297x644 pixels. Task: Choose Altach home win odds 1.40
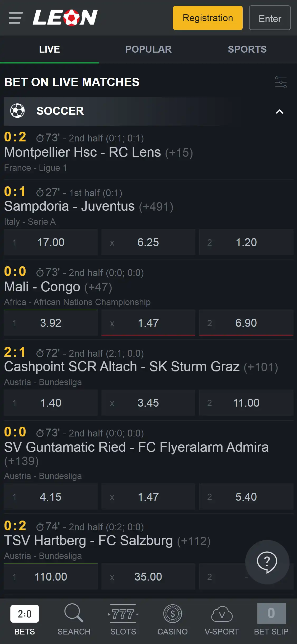pyautogui.click(x=51, y=403)
